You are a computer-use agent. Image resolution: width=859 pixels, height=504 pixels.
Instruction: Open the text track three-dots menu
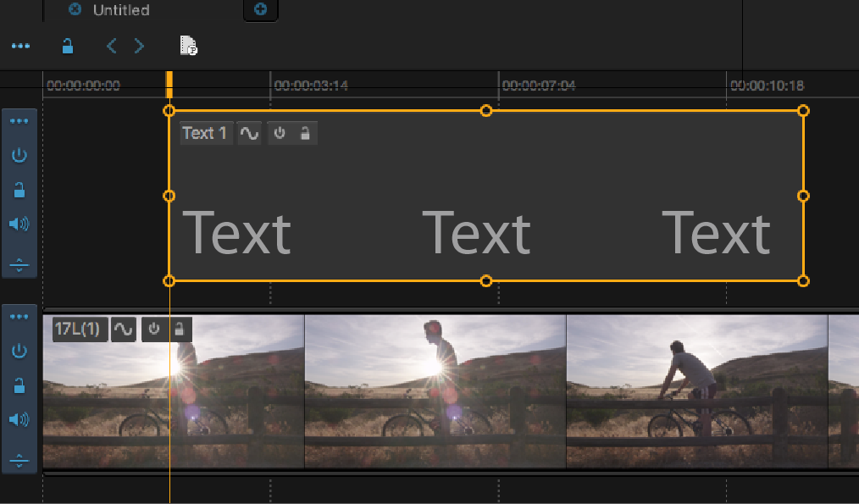tap(19, 121)
